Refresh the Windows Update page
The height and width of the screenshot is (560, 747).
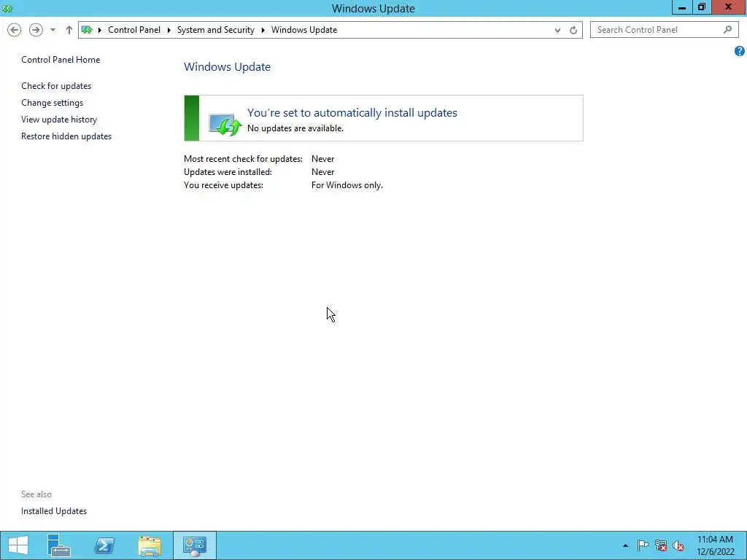(x=573, y=30)
